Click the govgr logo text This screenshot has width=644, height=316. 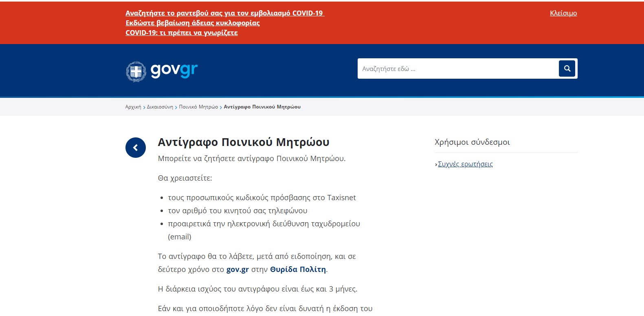[174, 70]
